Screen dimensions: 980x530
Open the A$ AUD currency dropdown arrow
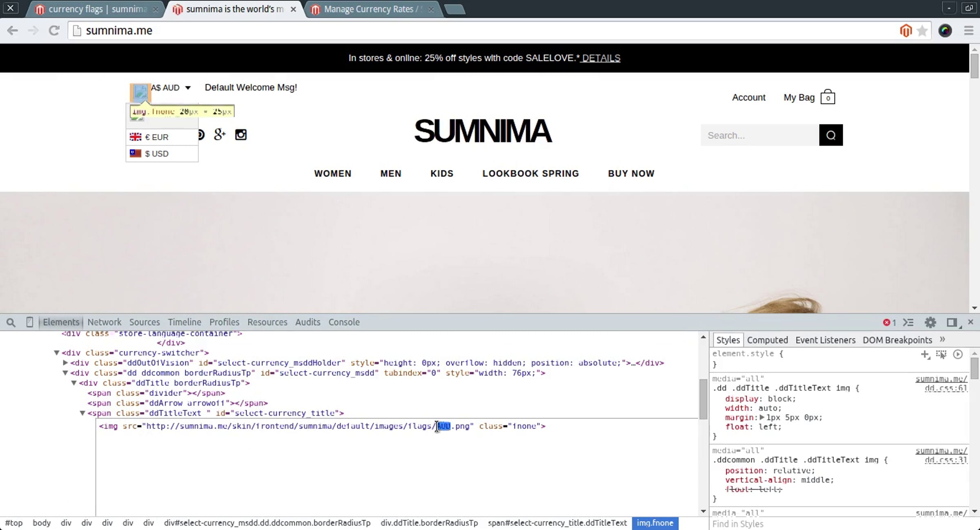pos(188,87)
